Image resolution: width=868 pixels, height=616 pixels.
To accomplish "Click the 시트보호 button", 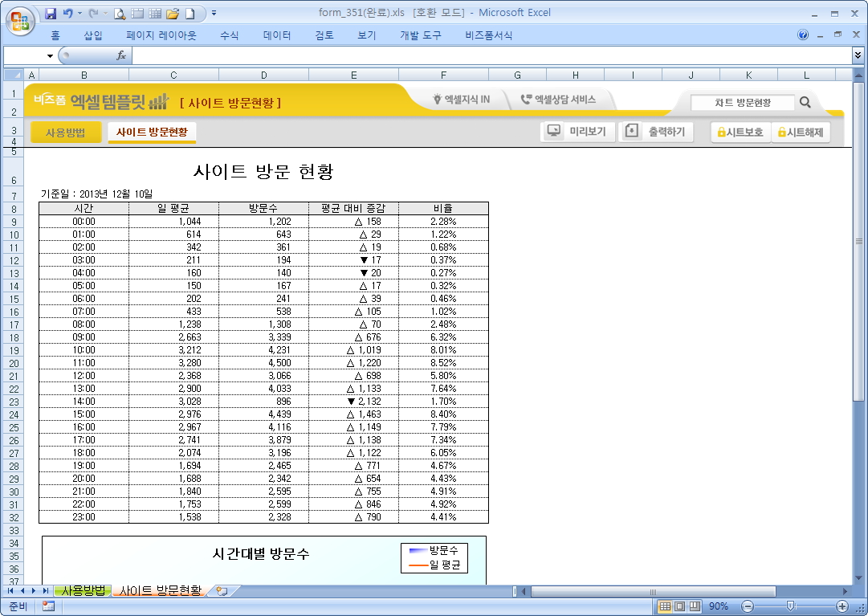I will tap(740, 133).
